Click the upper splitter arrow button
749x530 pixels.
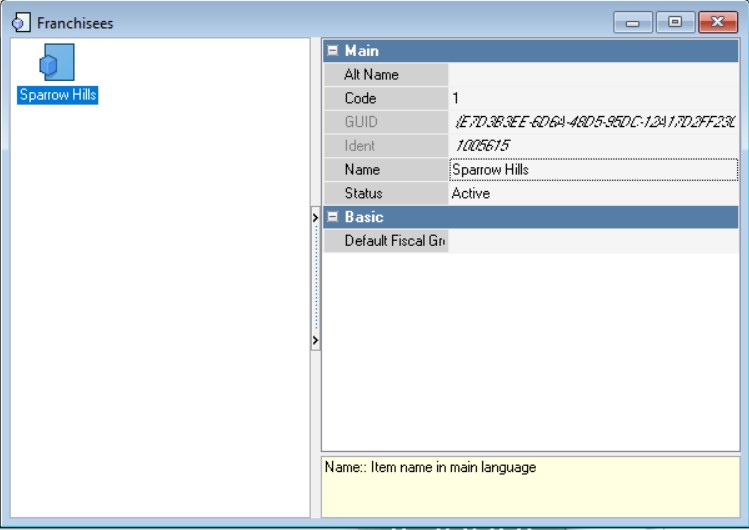[x=315, y=218]
